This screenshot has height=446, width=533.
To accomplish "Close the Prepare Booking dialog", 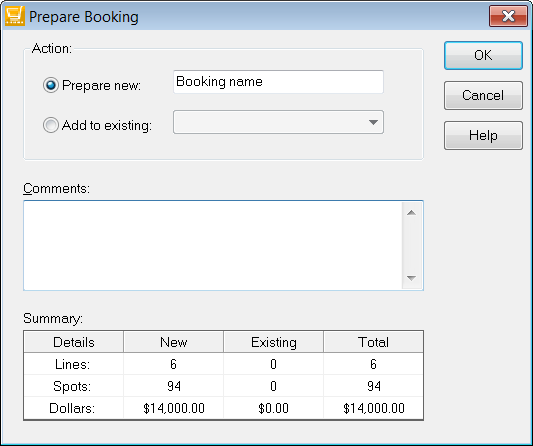I will 508,16.
